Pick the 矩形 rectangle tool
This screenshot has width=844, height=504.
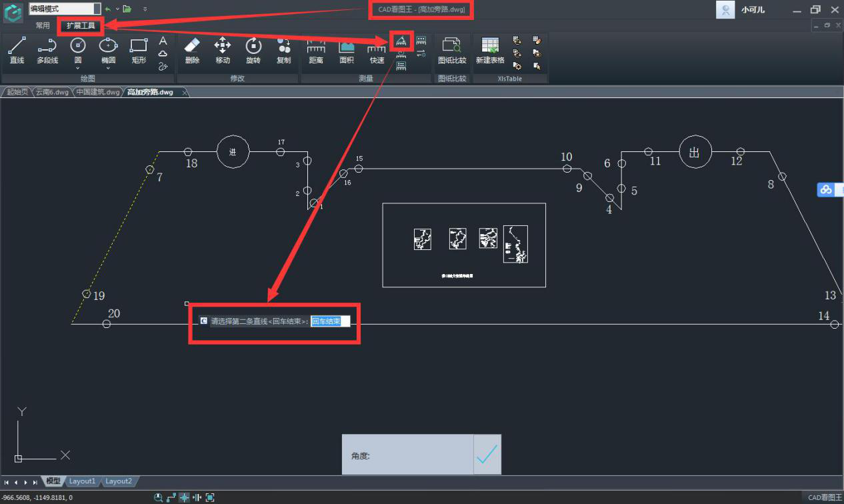[x=139, y=51]
